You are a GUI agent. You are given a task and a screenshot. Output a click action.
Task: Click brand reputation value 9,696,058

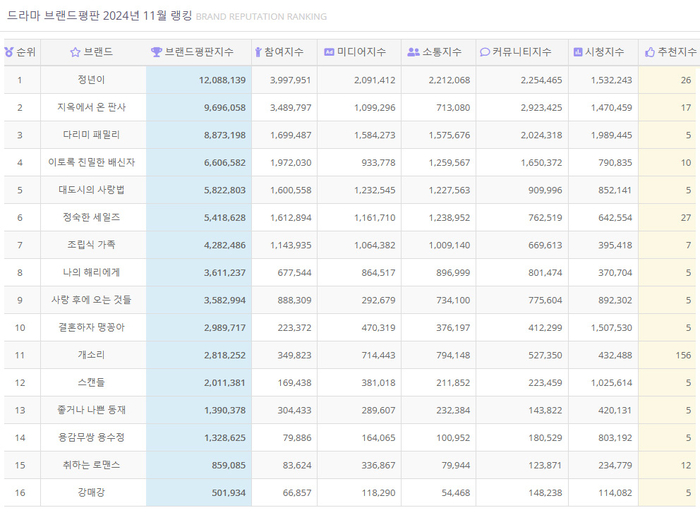pyautogui.click(x=225, y=108)
